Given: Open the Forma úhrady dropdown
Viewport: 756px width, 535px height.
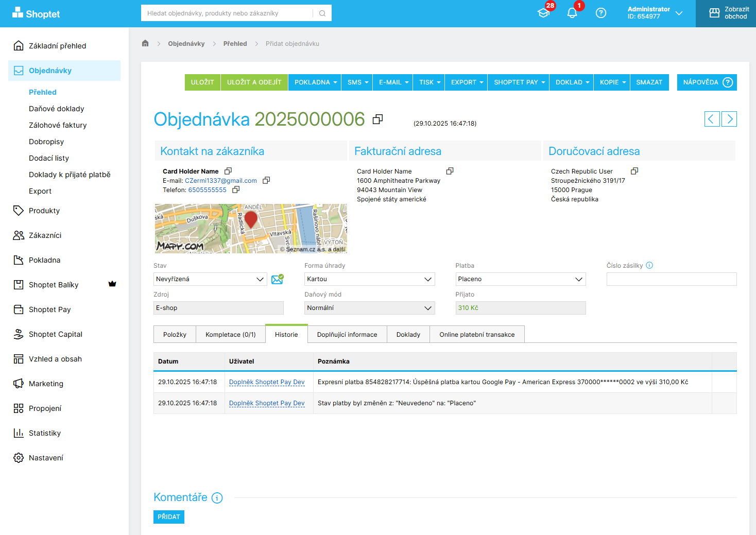Looking at the screenshot, I should point(369,279).
